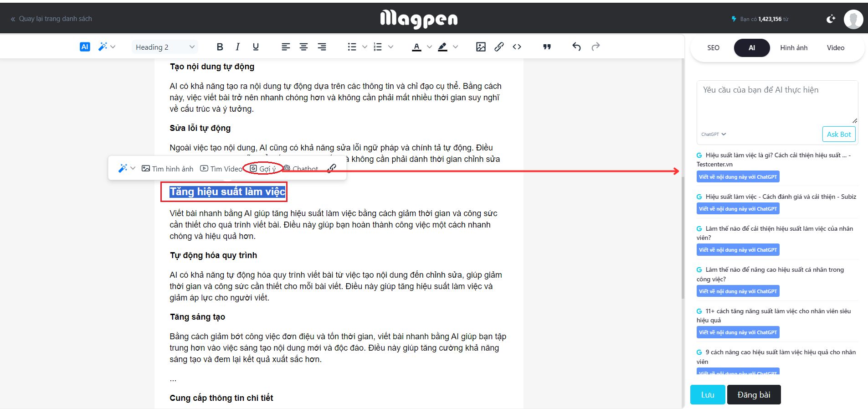Insert a link from top toolbar

(x=499, y=47)
